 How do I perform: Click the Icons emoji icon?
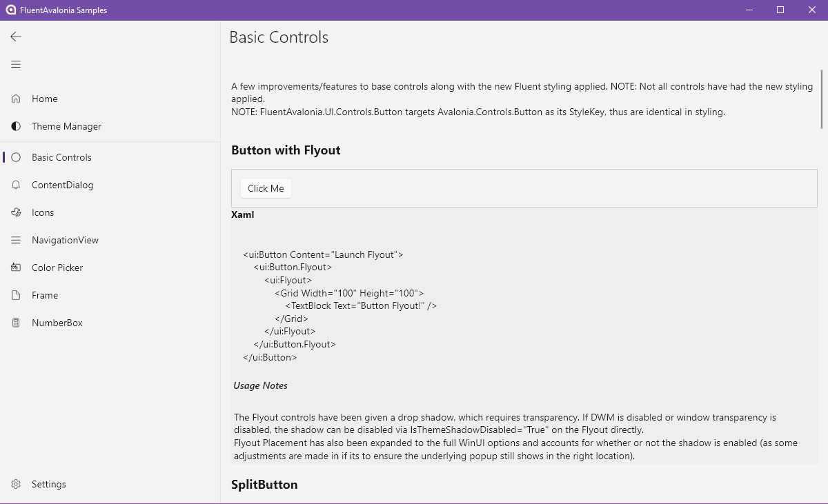[16, 212]
